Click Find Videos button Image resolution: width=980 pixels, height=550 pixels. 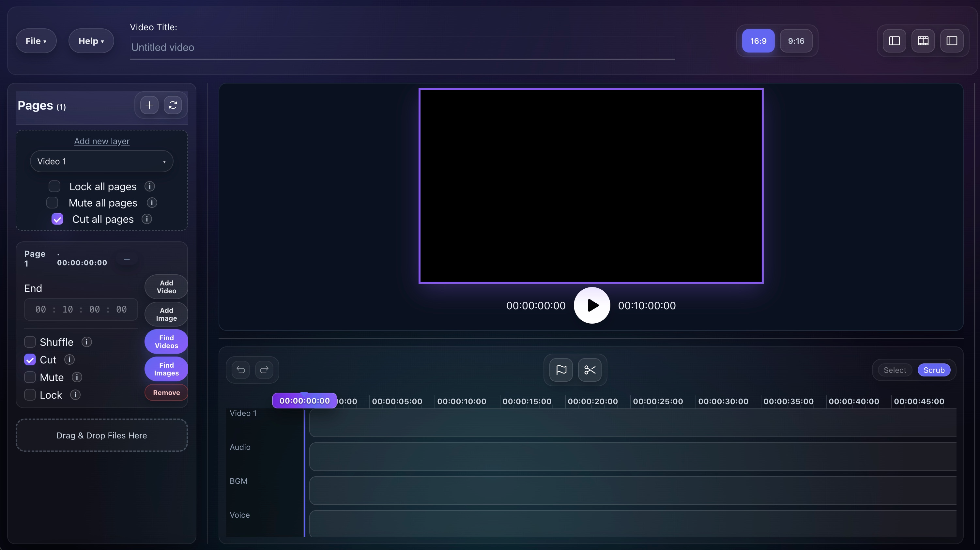[166, 342]
